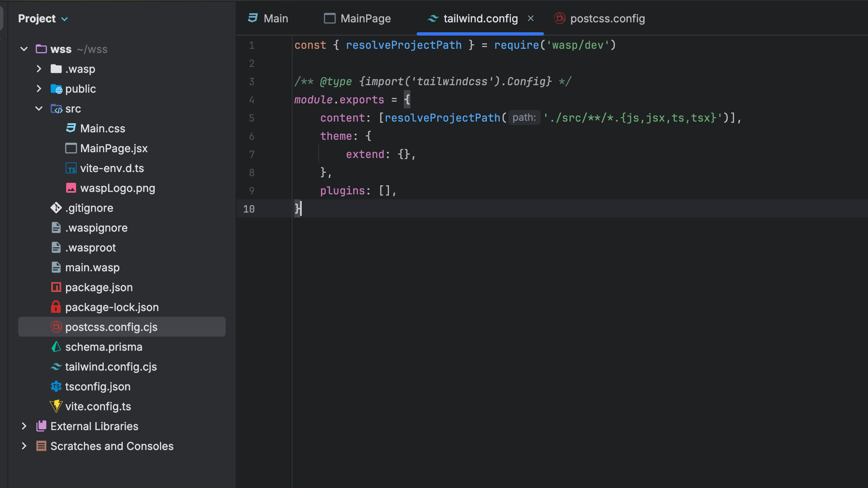Open the Project view dropdown
The height and width of the screenshot is (488, 868).
43,19
